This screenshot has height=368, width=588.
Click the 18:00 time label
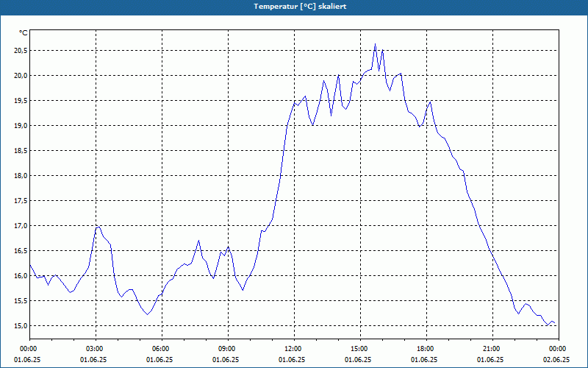426,349
